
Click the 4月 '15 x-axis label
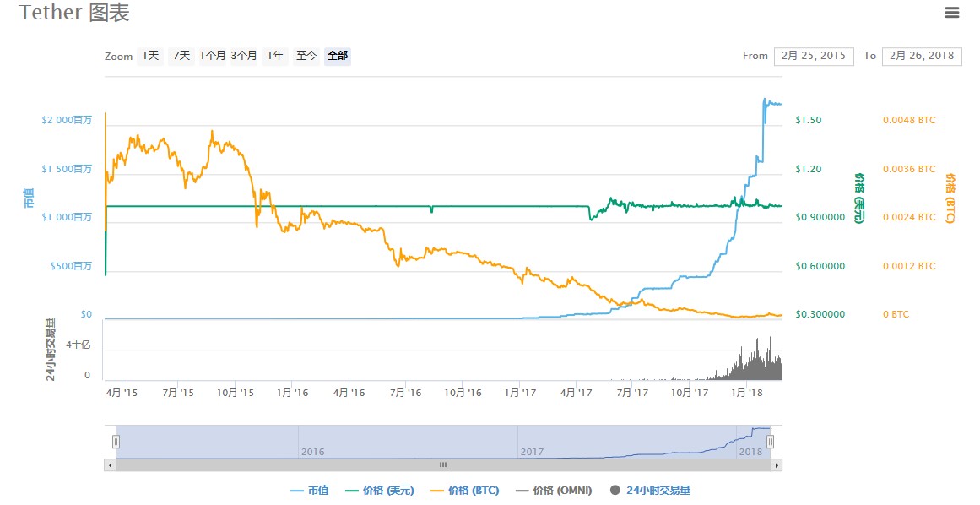point(122,393)
